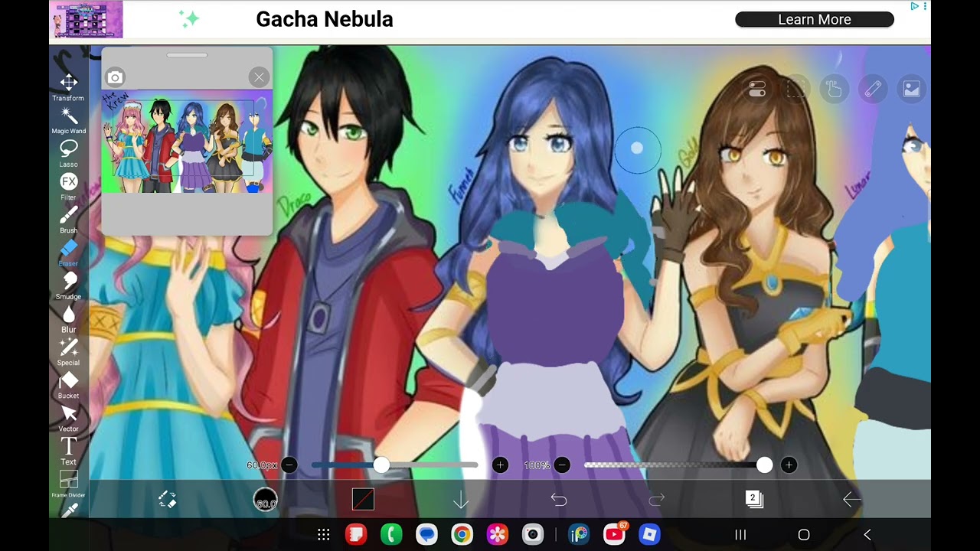Open the Roblox app in taskbar
The height and width of the screenshot is (551, 980).
[650, 534]
